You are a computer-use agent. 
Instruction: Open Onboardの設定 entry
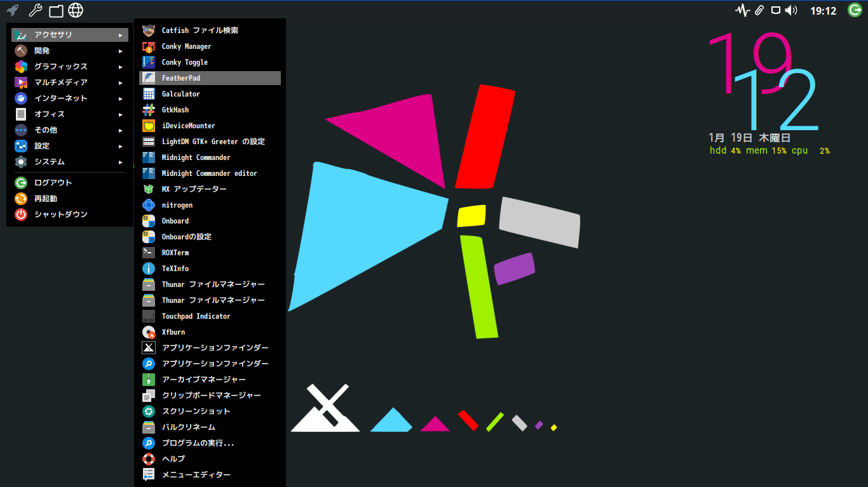coord(210,237)
